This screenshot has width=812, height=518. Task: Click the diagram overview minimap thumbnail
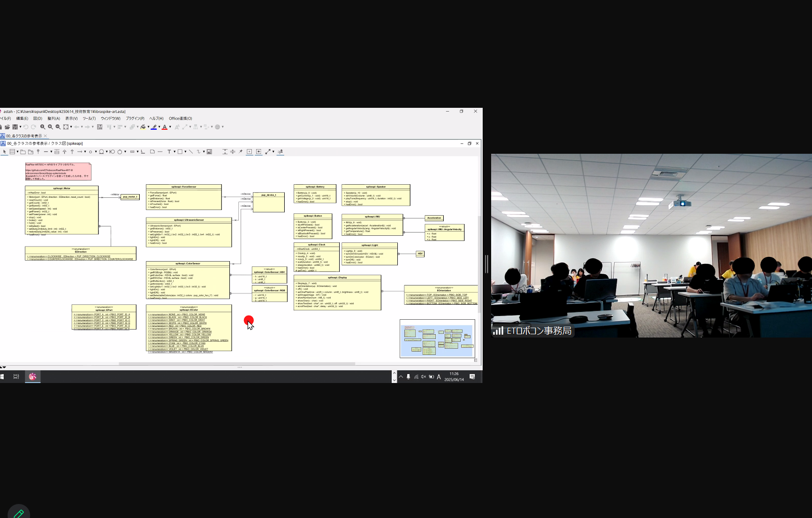(x=437, y=338)
